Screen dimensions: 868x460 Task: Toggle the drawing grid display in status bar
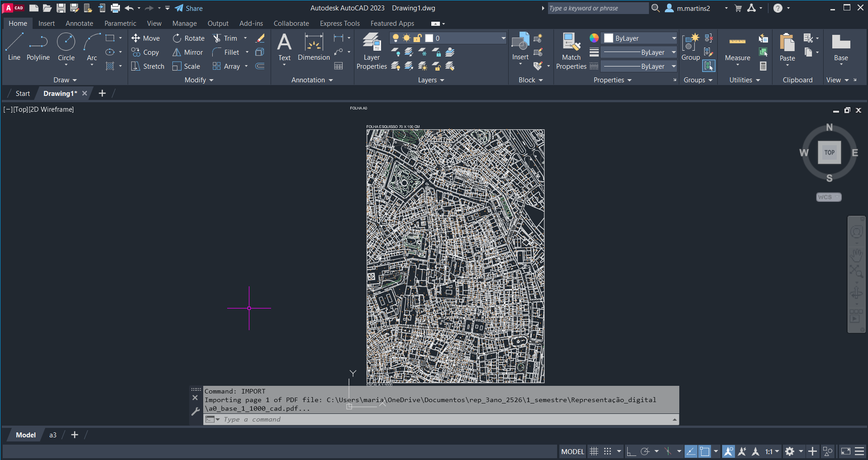point(594,451)
